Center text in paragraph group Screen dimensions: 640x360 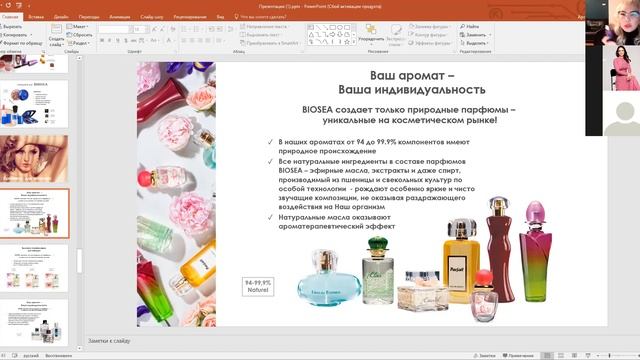192,40
